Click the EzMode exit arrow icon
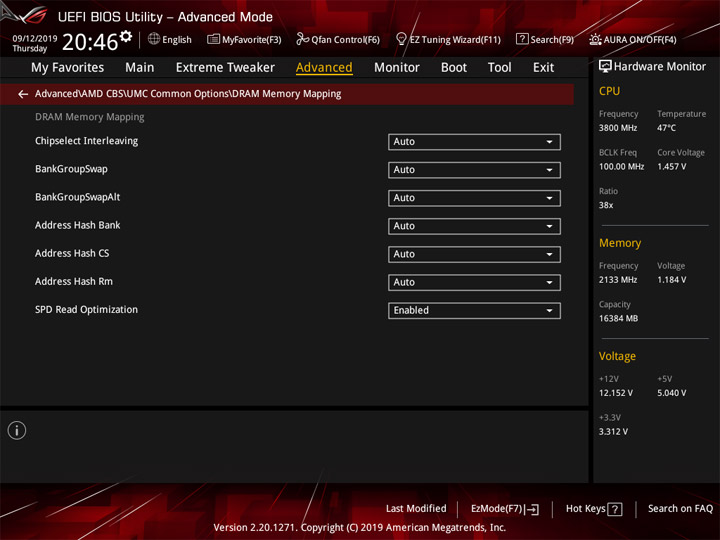This screenshot has height=540, width=720. (x=532, y=509)
